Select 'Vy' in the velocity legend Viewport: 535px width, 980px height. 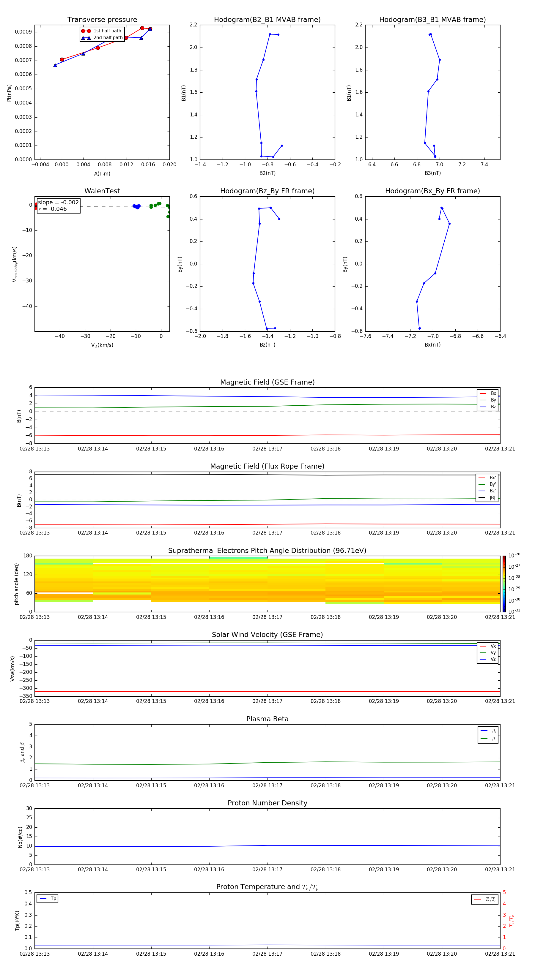pos(488,652)
